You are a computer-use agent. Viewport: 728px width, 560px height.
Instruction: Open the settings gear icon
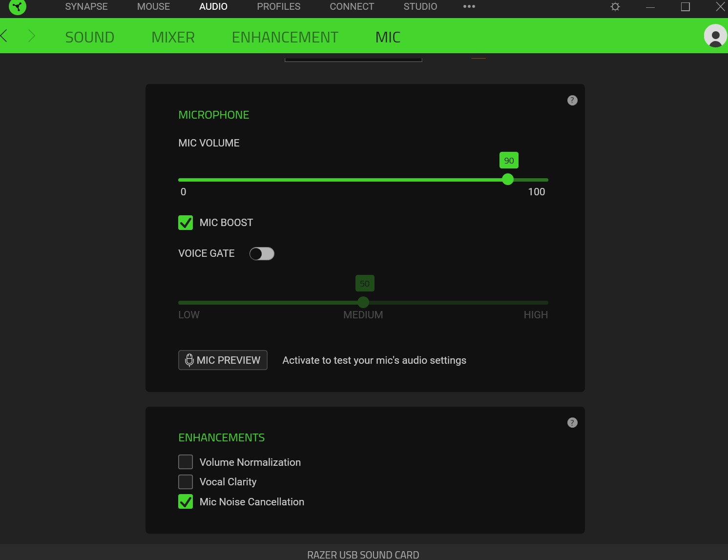(x=615, y=7)
